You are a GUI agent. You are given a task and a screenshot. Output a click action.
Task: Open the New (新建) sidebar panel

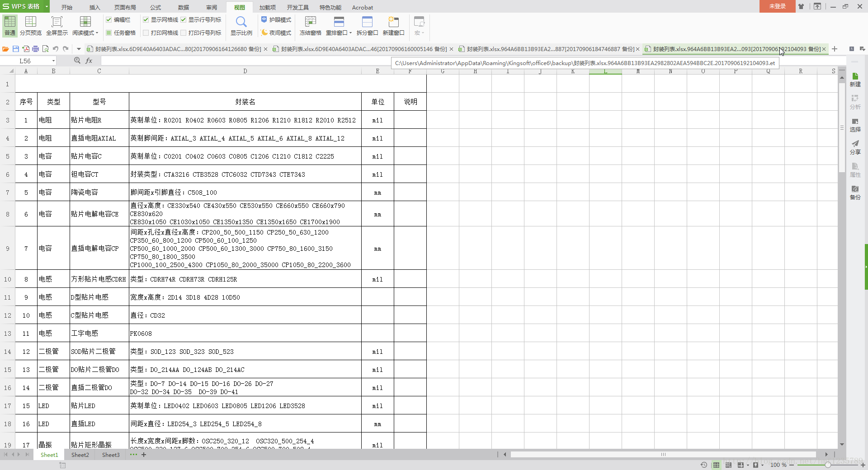pyautogui.click(x=855, y=80)
